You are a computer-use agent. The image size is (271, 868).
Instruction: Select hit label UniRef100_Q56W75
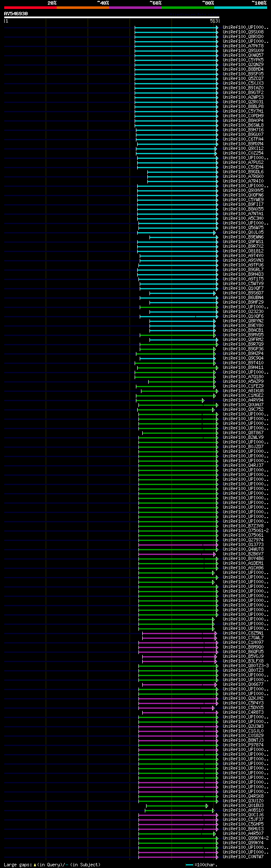click(243, 228)
